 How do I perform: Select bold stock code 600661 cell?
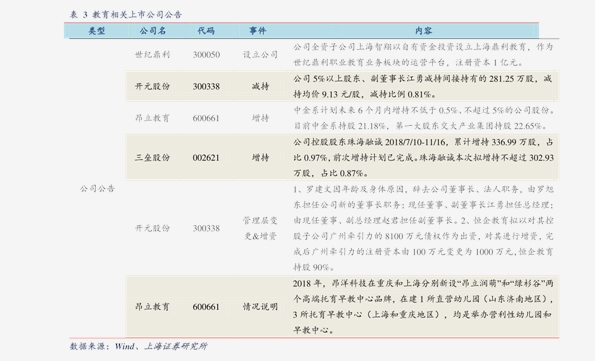206,307
